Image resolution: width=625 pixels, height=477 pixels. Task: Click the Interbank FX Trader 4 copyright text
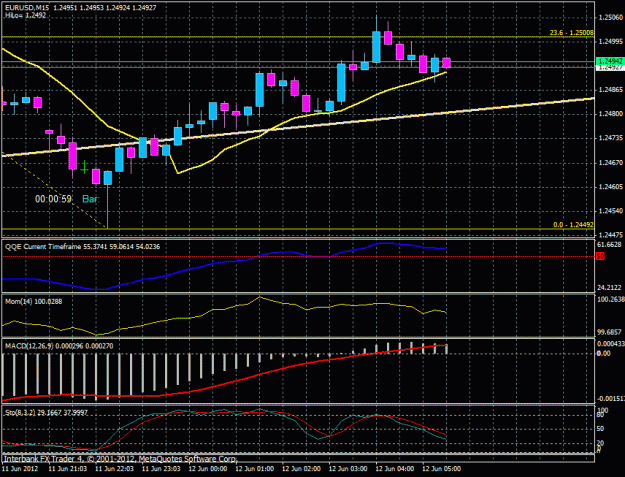click(120, 459)
